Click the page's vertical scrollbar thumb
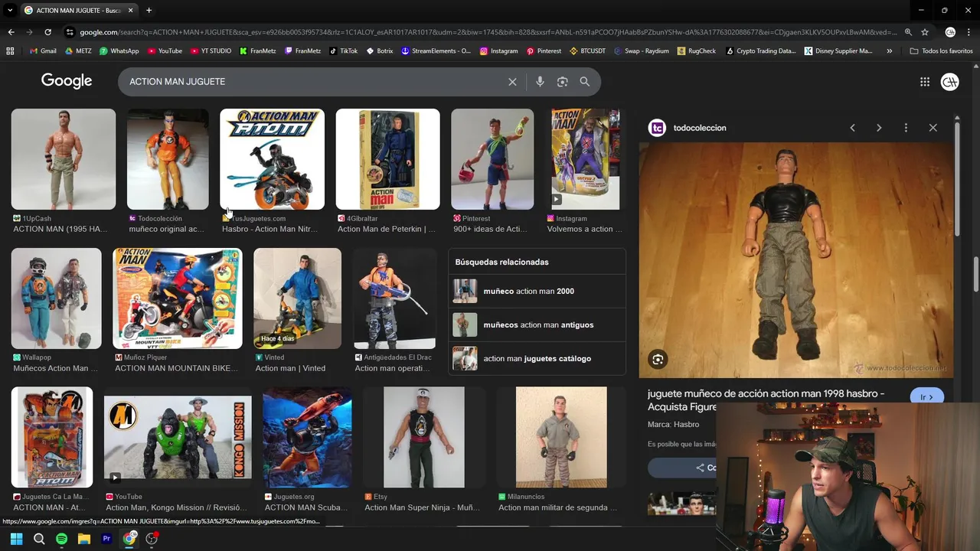Viewport: 980px width, 551px height. click(x=975, y=275)
